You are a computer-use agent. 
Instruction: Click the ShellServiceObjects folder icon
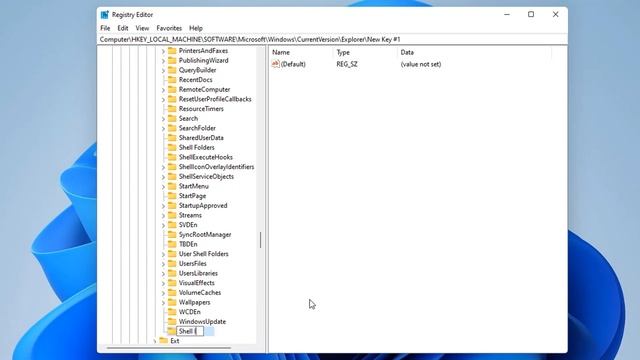[x=172, y=176]
